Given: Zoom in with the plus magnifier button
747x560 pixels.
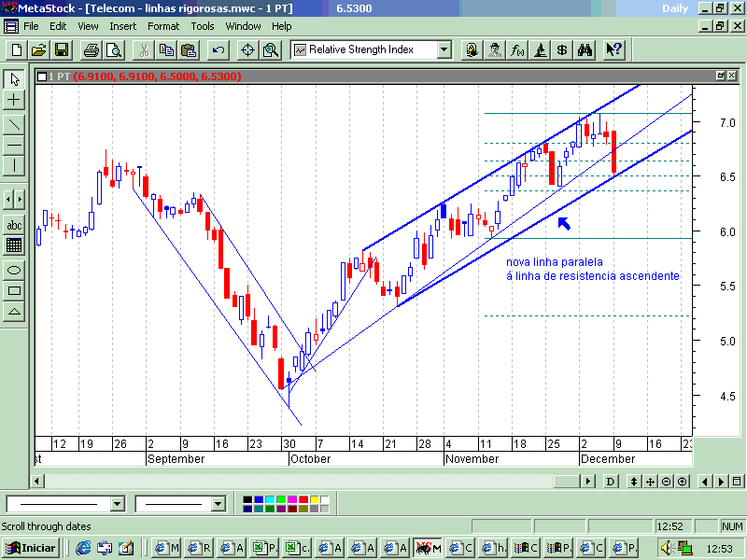Looking at the screenshot, I should (x=683, y=482).
